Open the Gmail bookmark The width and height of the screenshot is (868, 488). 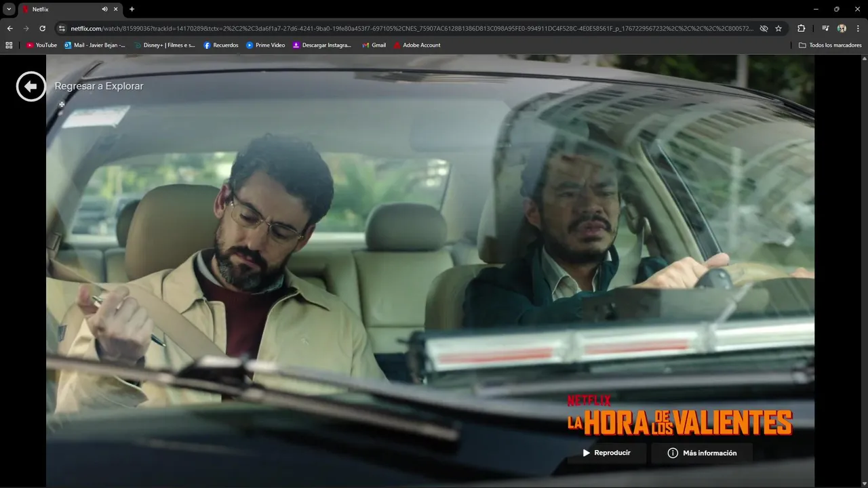374,45
